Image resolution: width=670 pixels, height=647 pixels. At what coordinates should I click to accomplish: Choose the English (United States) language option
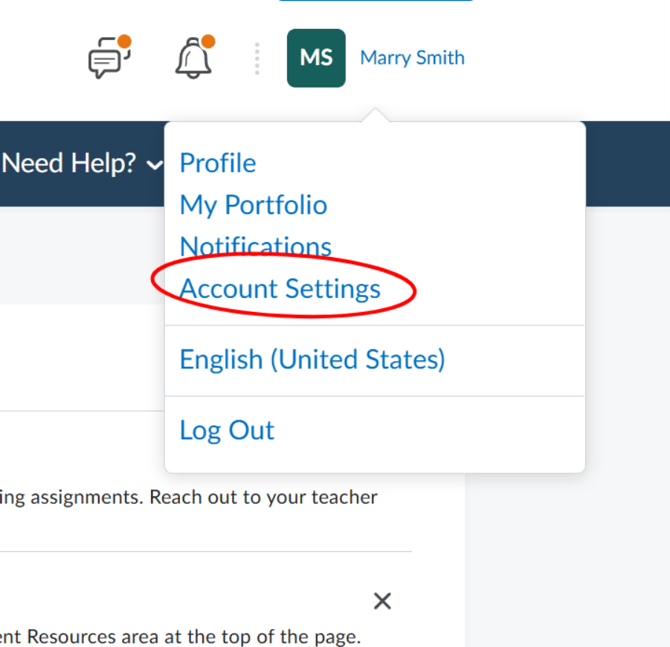[x=312, y=359]
